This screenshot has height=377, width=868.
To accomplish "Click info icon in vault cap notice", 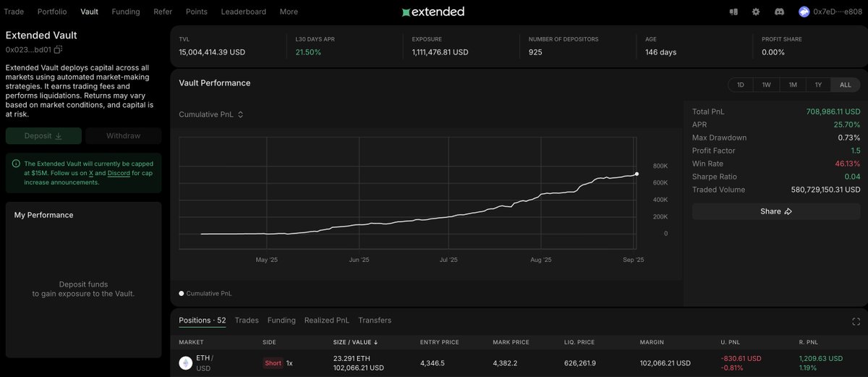I will (x=16, y=164).
